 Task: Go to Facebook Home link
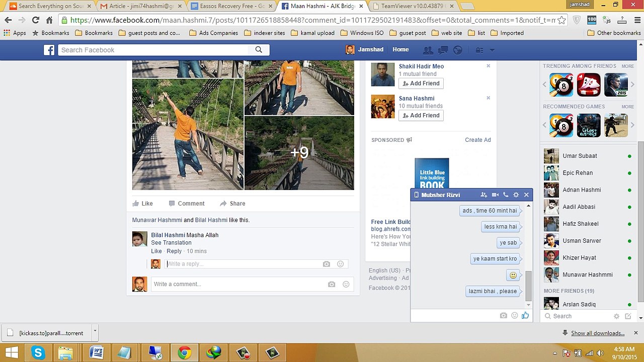click(400, 50)
